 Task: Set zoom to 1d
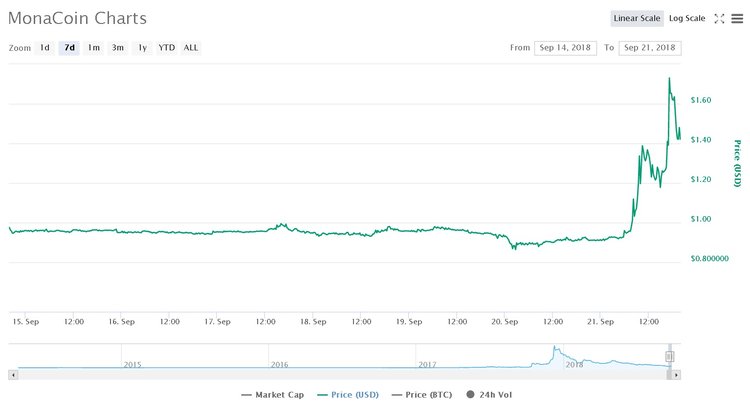[44, 48]
